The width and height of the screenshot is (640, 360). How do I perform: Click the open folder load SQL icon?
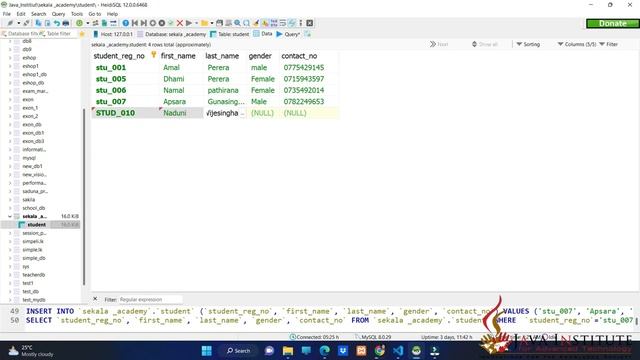pos(204,23)
